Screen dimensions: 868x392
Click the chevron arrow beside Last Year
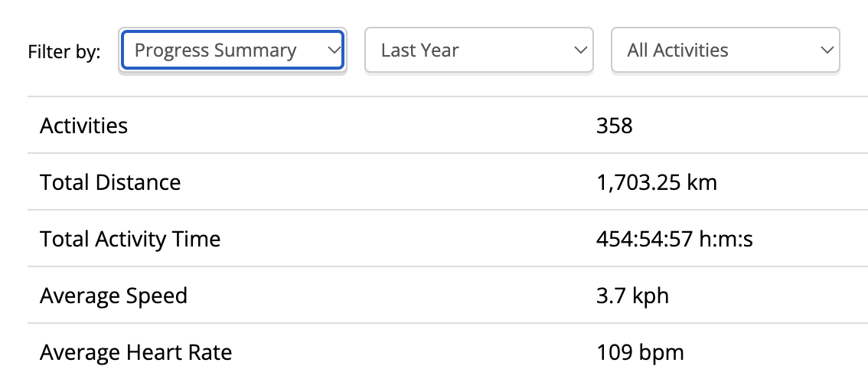pos(579,51)
